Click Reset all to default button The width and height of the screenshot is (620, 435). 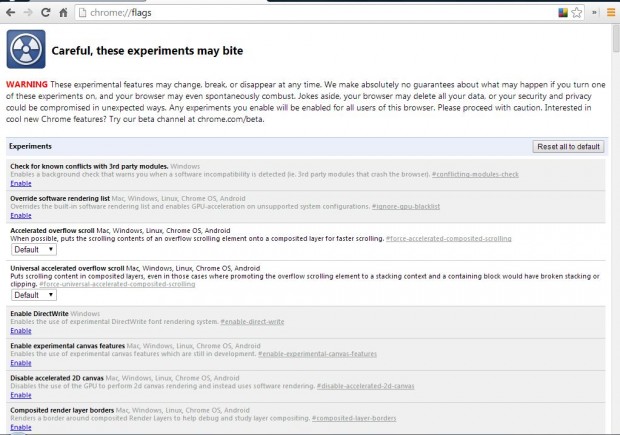[x=568, y=147]
